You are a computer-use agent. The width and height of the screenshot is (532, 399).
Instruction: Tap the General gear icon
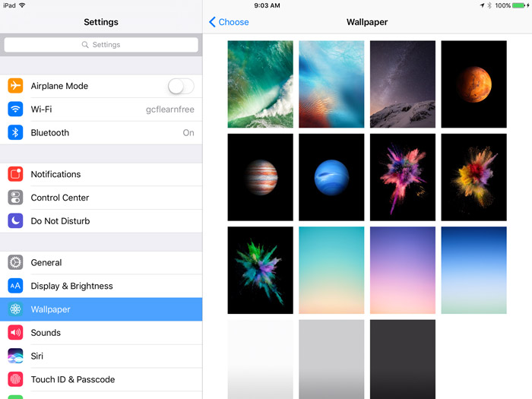pyautogui.click(x=15, y=263)
